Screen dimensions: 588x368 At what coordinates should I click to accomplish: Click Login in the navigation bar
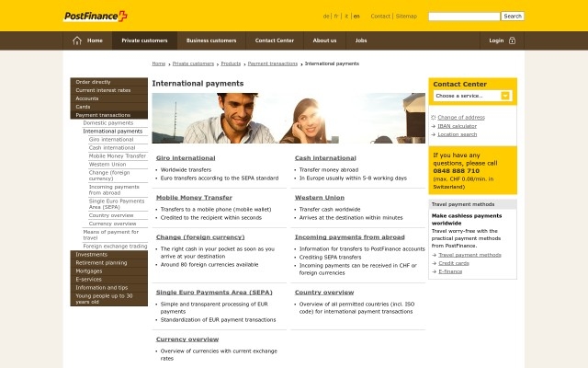point(496,40)
